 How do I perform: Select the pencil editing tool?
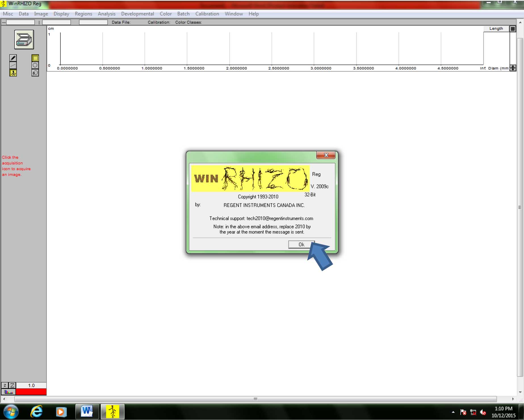click(x=13, y=58)
